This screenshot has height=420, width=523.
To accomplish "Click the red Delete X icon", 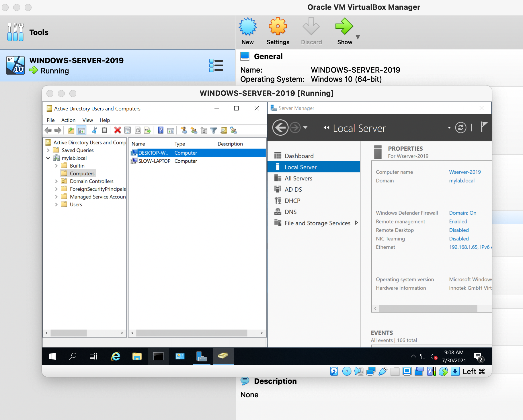I will click(118, 131).
